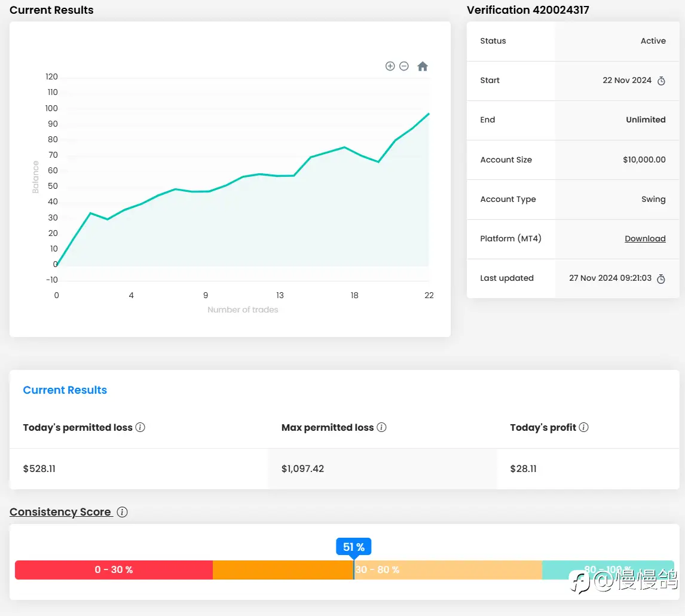685x616 pixels.
Task: Show info for Max permitted loss
Action: pos(381,427)
